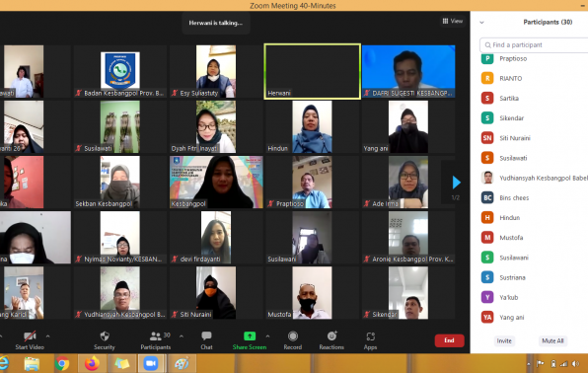Open Google Chrome from taskbar

coord(62,363)
